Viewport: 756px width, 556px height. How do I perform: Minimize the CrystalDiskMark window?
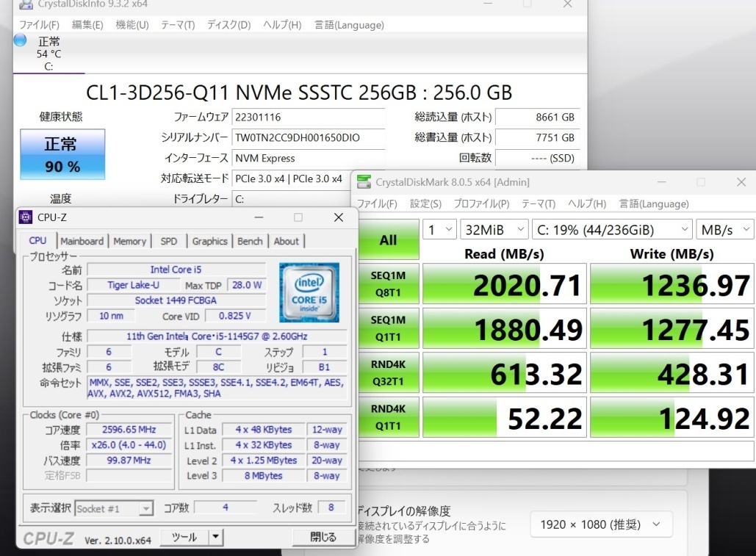(x=661, y=182)
